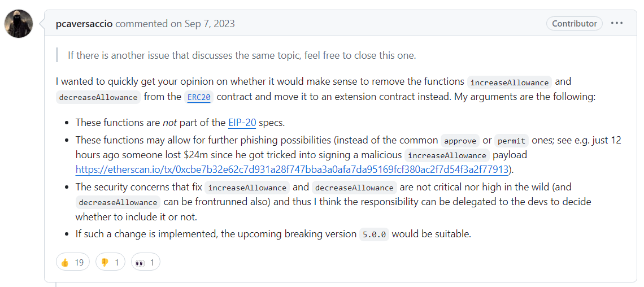The image size is (644, 287).
Task: Click the quoted 'If there is another issue' text
Action: coord(242,55)
